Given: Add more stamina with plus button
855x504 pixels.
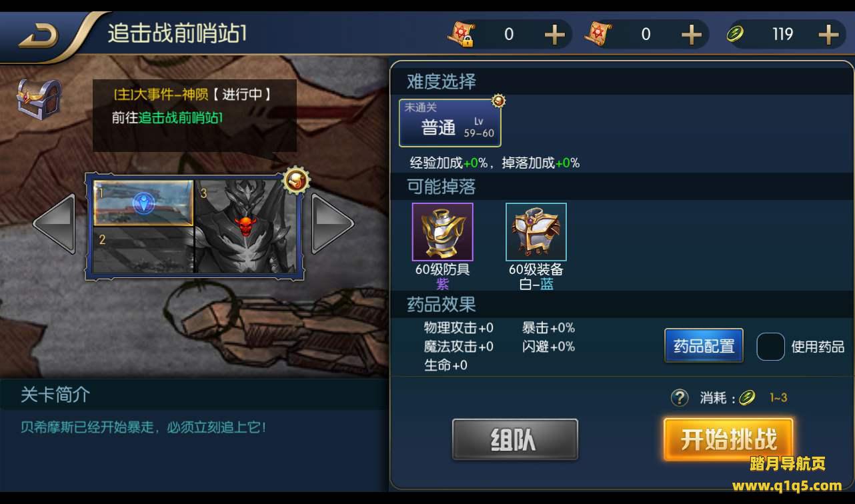Looking at the screenshot, I should click(x=828, y=35).
